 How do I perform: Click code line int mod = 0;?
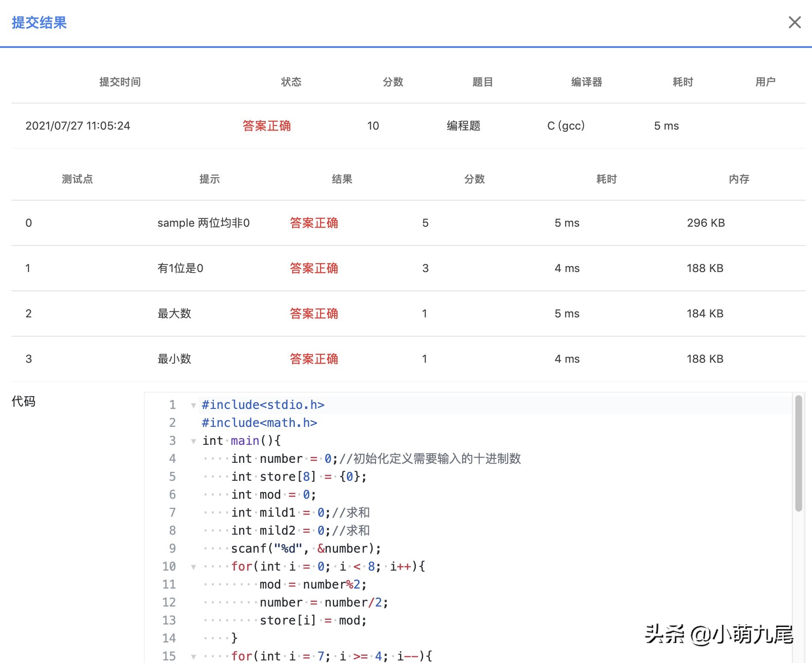point(274,494)
